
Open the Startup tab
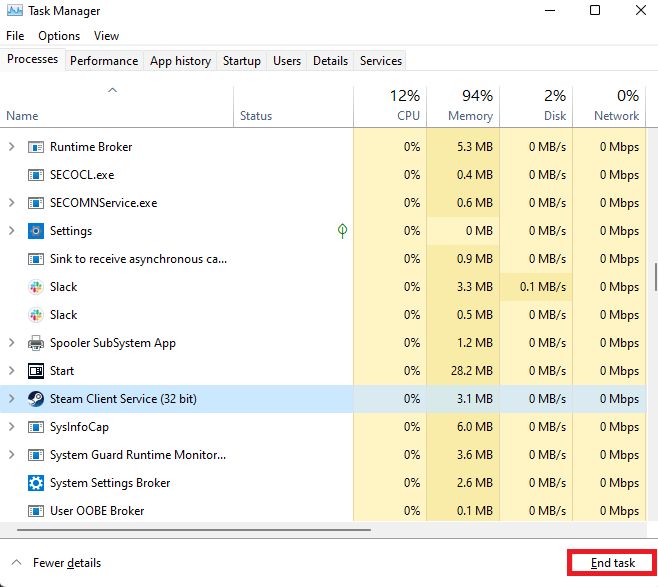click(241, 61)
